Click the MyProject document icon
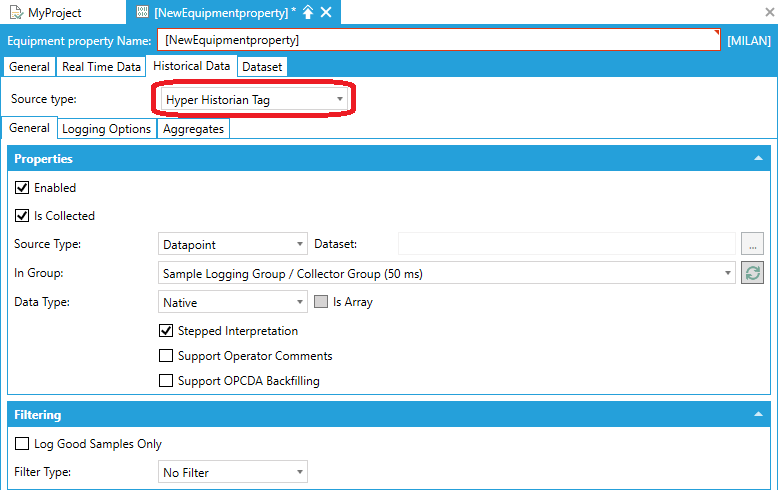This screenshot has width=778, height=490. pos(15,13)
